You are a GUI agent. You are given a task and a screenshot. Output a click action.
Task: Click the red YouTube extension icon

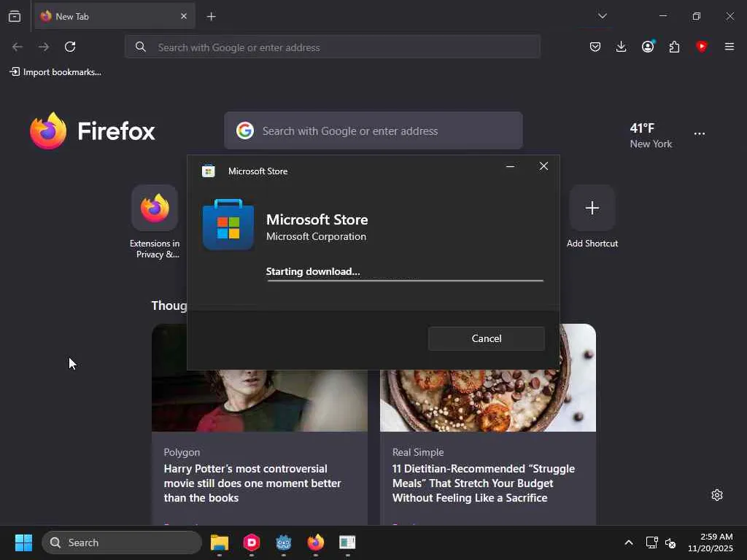(701, 47)
